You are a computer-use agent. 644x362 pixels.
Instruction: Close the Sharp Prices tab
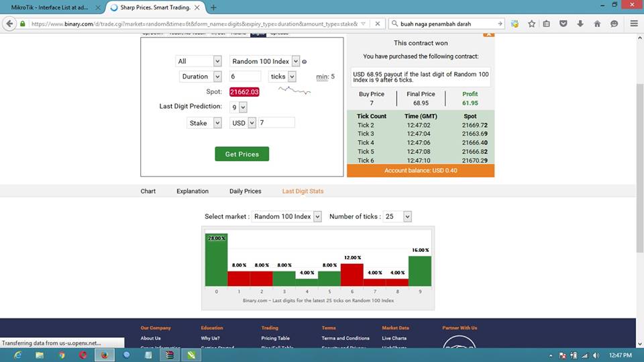197,7
